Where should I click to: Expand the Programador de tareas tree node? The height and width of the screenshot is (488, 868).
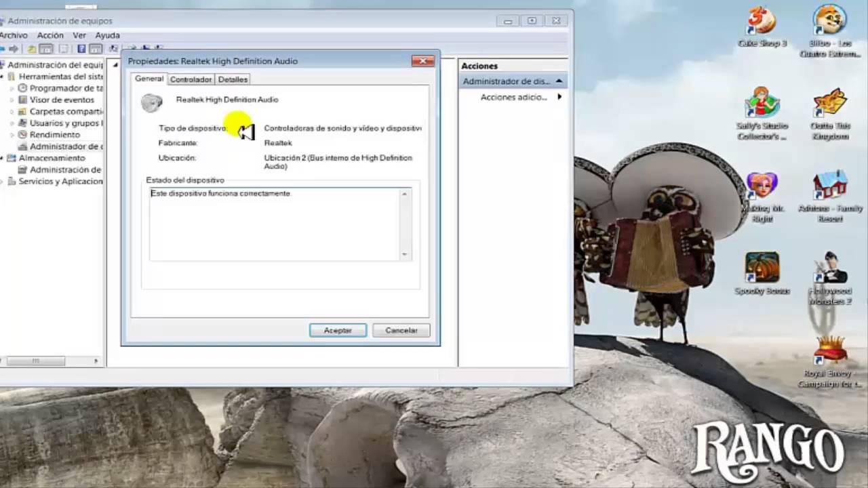point(12,88)
